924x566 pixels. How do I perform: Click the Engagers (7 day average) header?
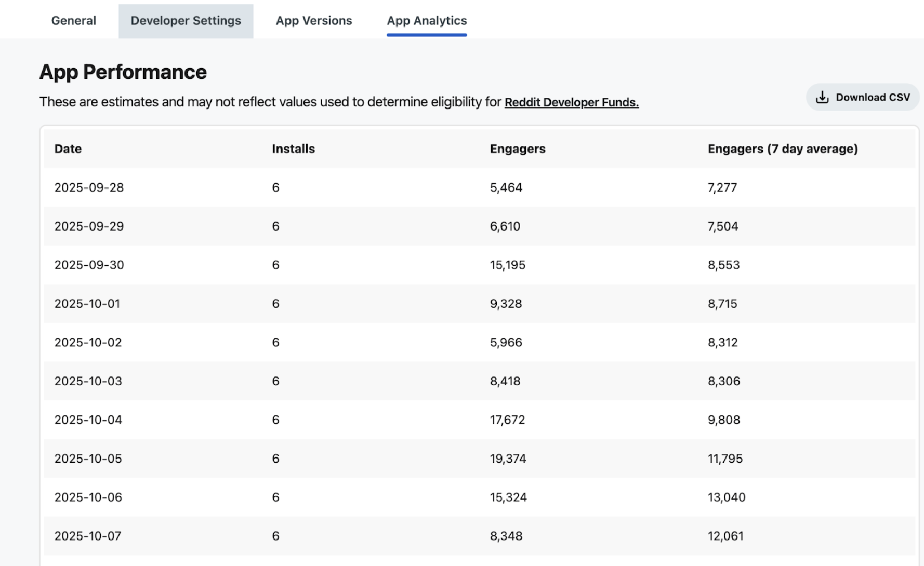783,149
